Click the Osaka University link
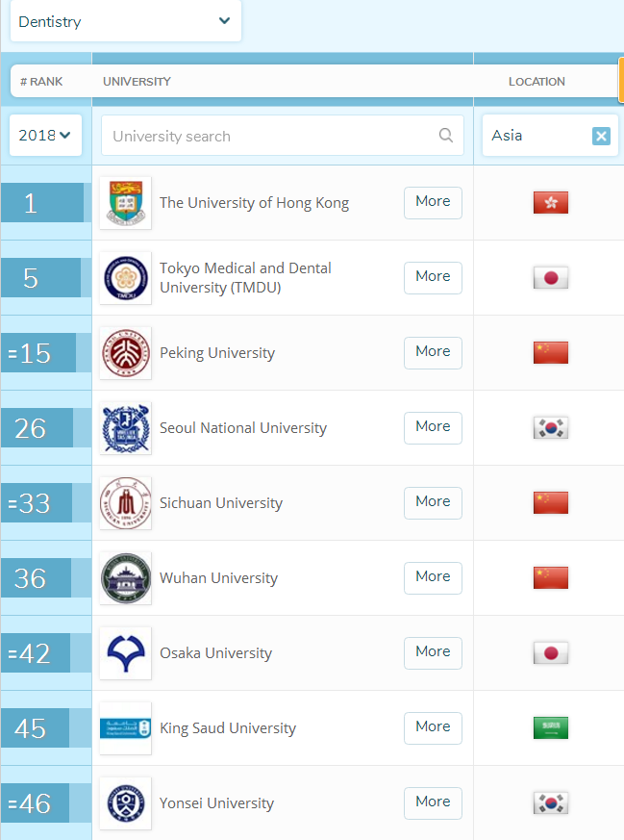 pos(215,653)
